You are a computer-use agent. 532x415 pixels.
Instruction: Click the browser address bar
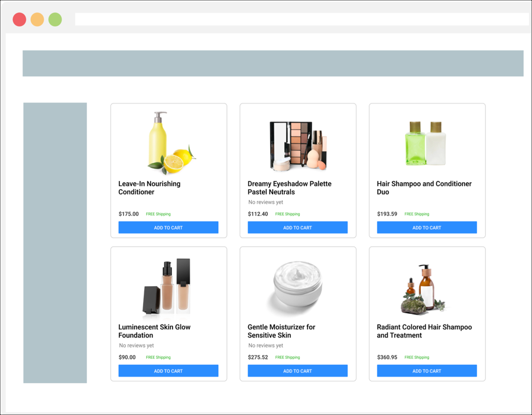point(302,20)
